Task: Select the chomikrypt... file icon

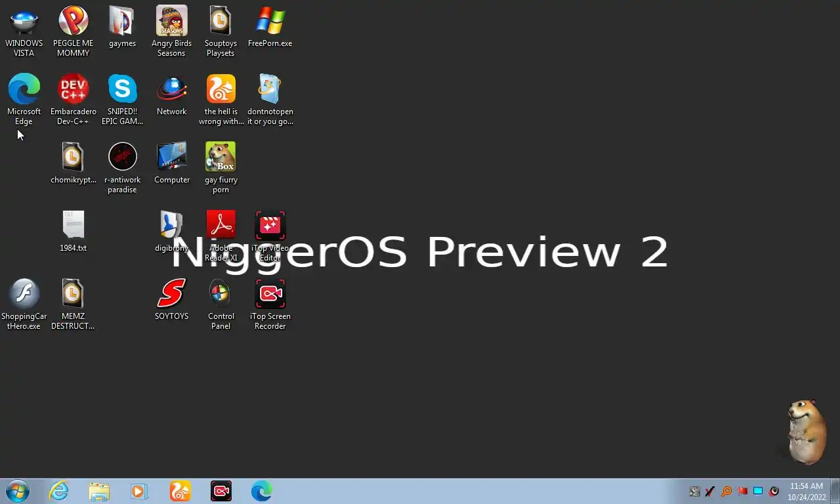Action: coord(73,163)
